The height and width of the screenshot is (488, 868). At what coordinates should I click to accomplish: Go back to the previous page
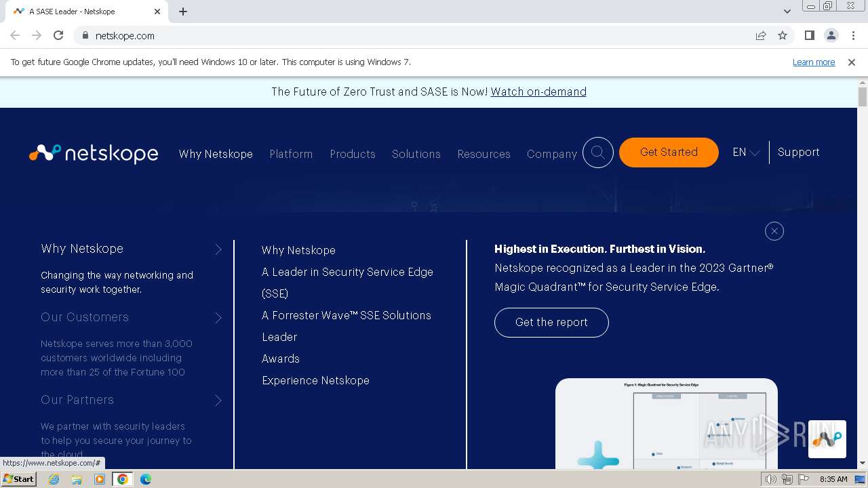pyautogui.click(x=15, y=35)
